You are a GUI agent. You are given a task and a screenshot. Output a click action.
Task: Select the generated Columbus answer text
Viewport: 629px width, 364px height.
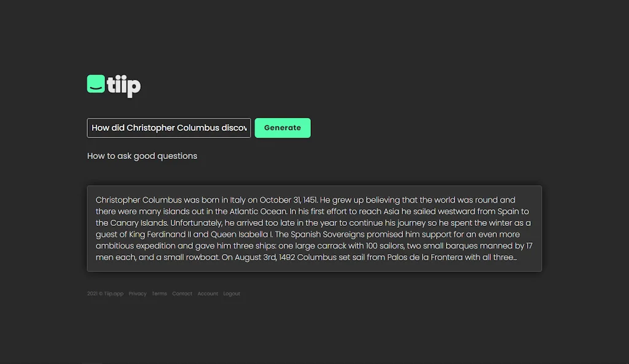(314, 228)
